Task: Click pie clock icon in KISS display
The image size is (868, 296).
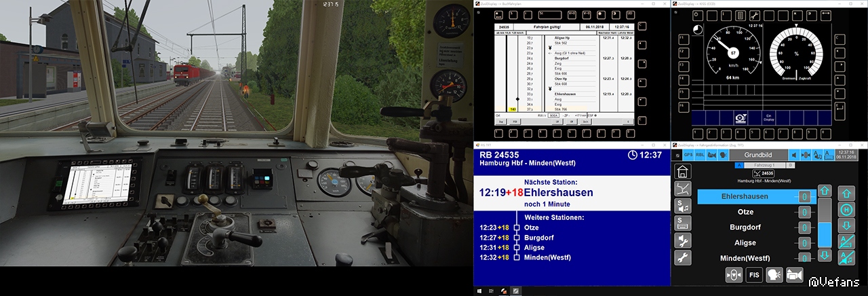Action: (698, 29)
